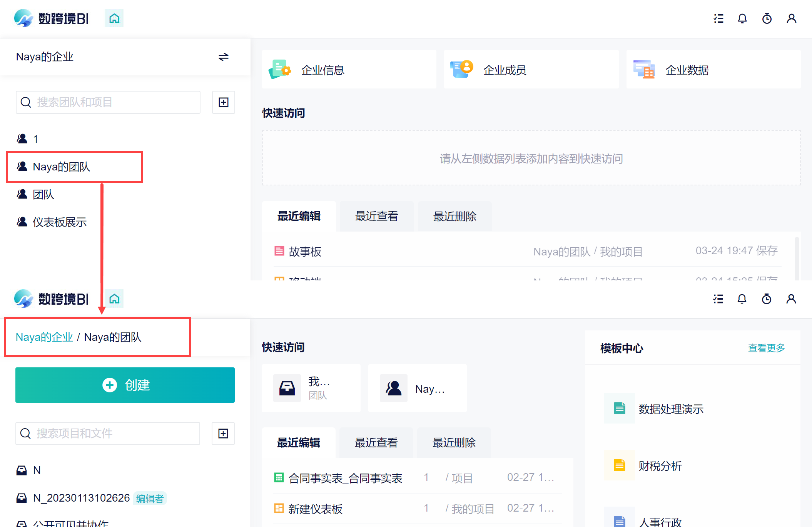Screen dimensions: 812x527
Task: Open 企业信息 card
Action: pos(349,70)
